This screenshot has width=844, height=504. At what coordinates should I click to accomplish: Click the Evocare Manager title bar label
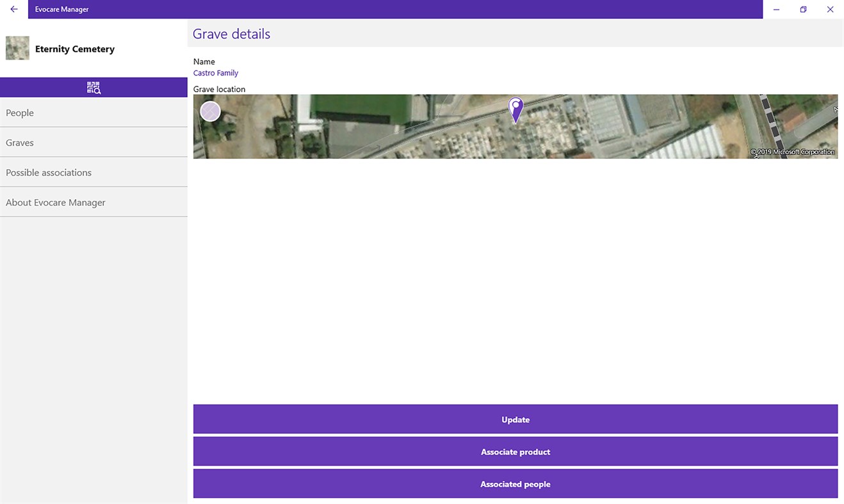pos(61,9)
